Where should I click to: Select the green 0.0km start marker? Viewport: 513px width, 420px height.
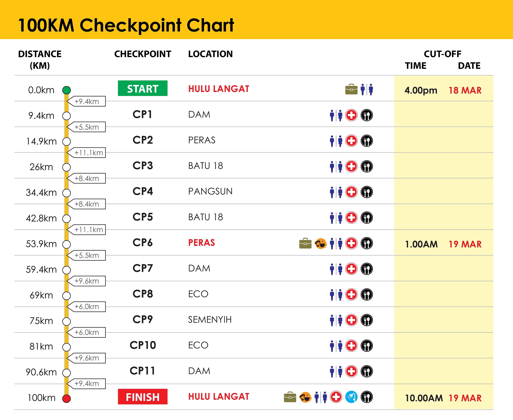pyautogui.click(x=66, y=90)
